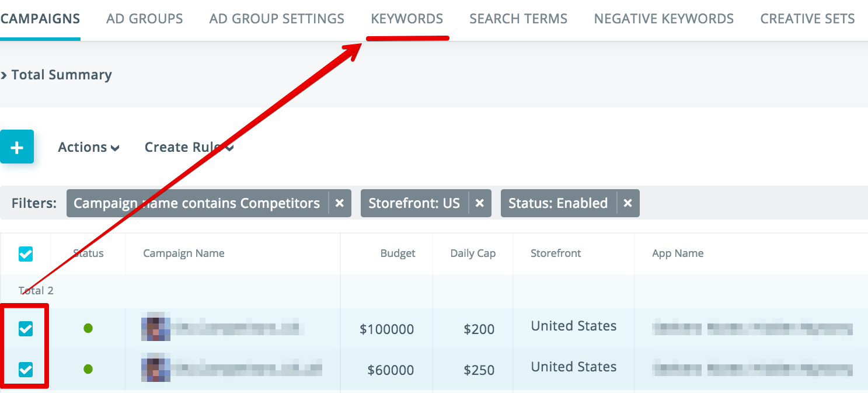The height and width of the screenshot is (393, 868).
Task: Open the SEARCH TERMS tab
Action: [x=518, y=18]
